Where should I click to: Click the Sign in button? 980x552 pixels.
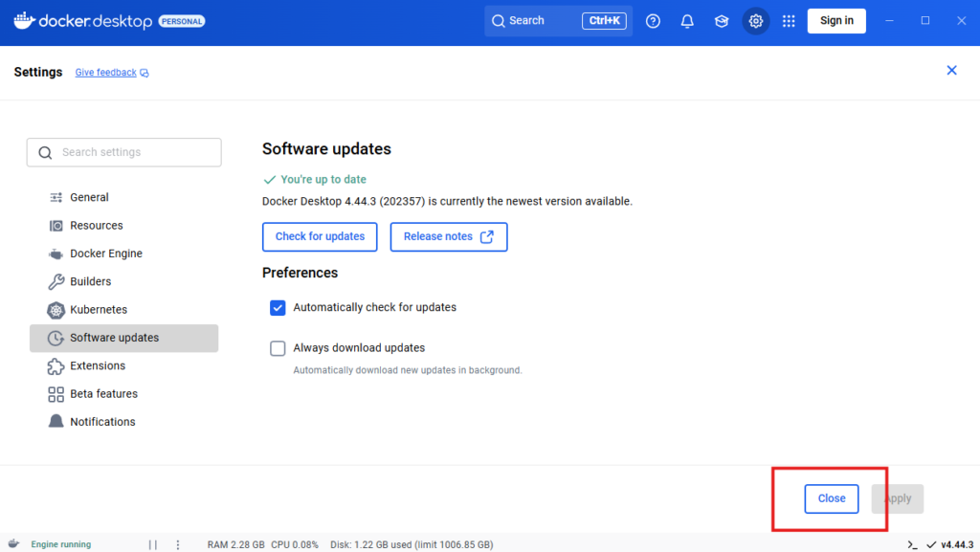click(x=836, y=21)
